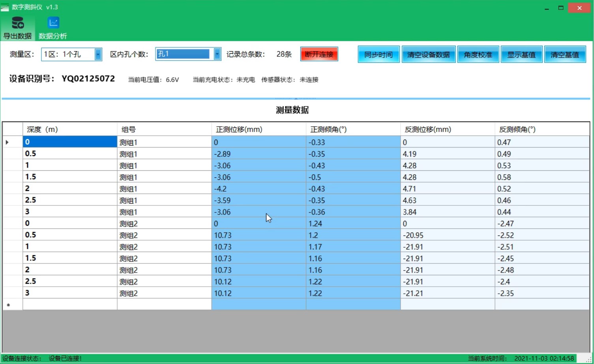Click the new row asterisk marker
594x364 pixels.
pos(8,305)
